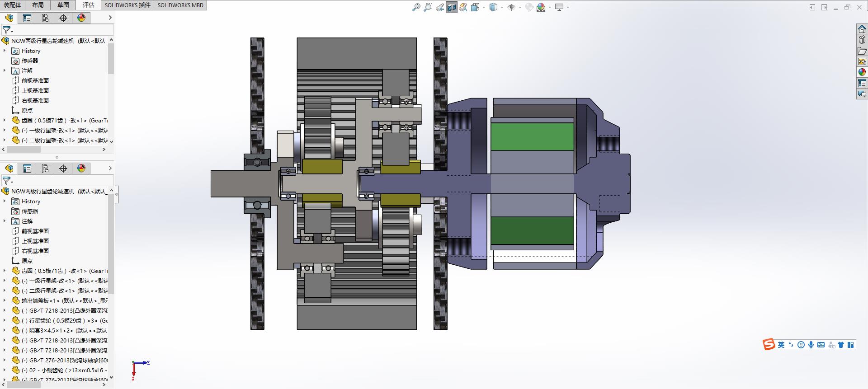Open DisplayManager tab in the upper panel

click(81, 18)
